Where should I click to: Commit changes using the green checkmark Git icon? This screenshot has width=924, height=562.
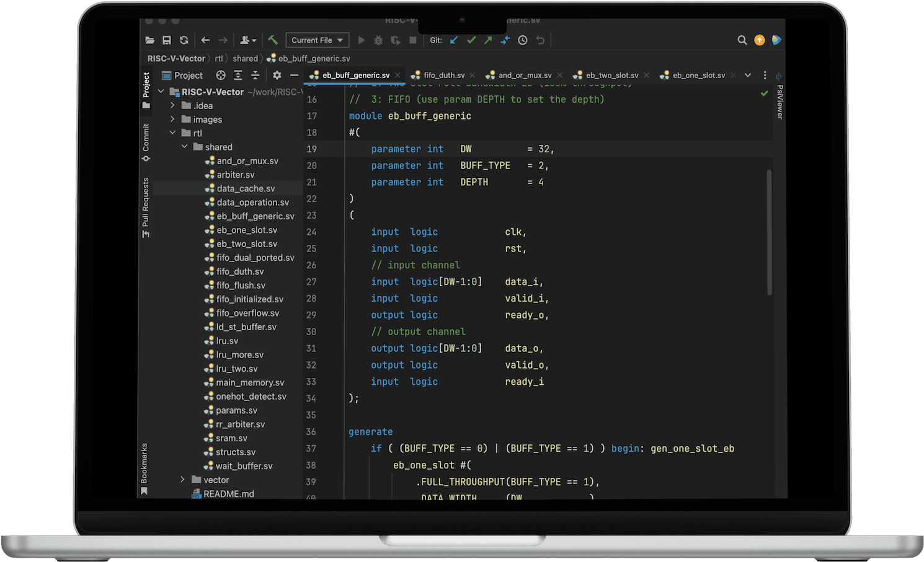471,40
